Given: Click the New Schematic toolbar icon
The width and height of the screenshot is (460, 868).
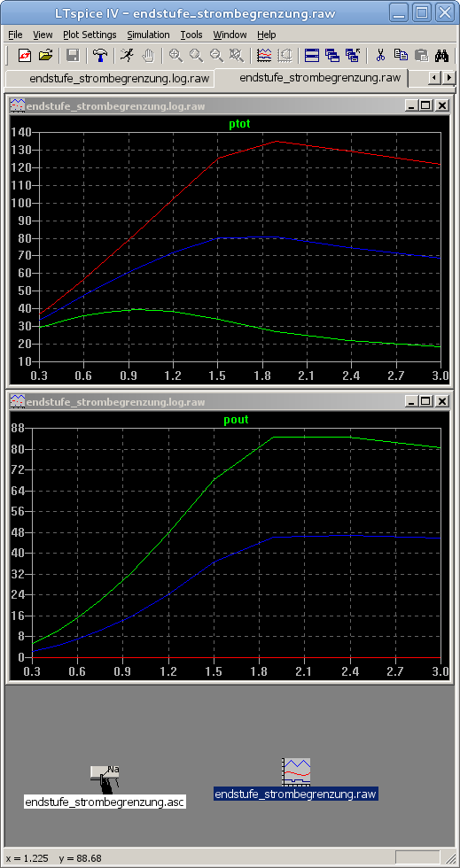Looking at the screenshot, I should (x=25, y=55).
